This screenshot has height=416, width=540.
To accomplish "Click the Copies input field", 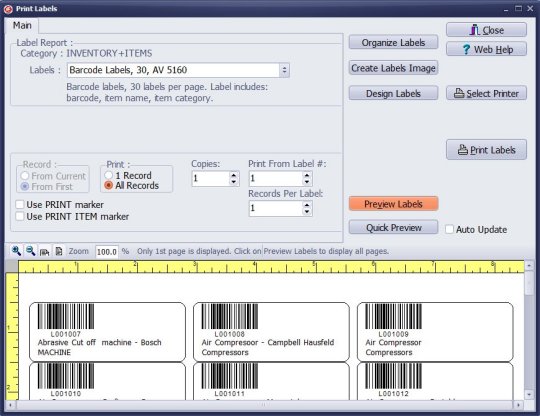I will pos(210,179).
